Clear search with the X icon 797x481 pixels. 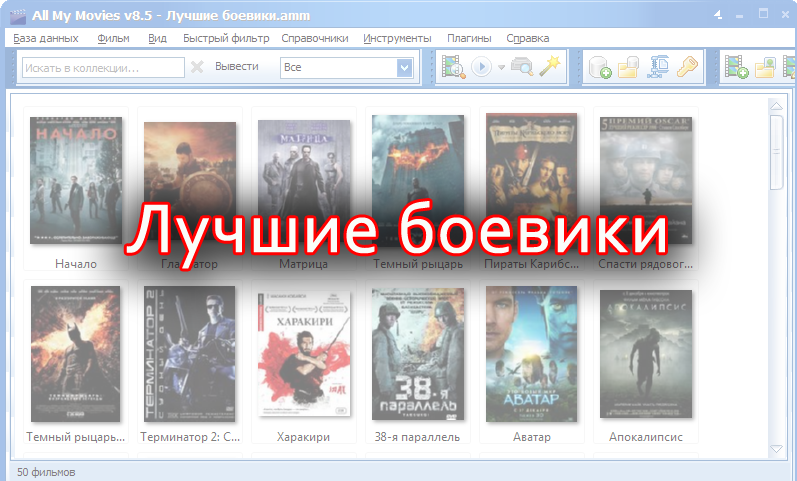click(x=197, y=67)
